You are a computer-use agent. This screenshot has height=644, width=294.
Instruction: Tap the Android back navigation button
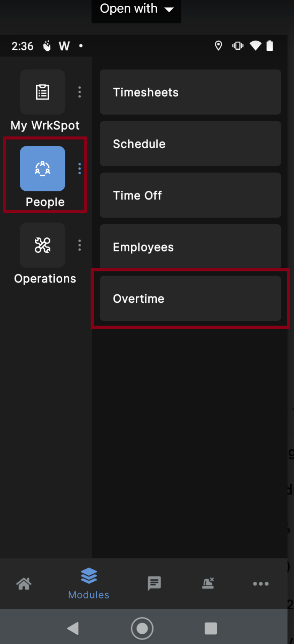[x=73, y=628]
